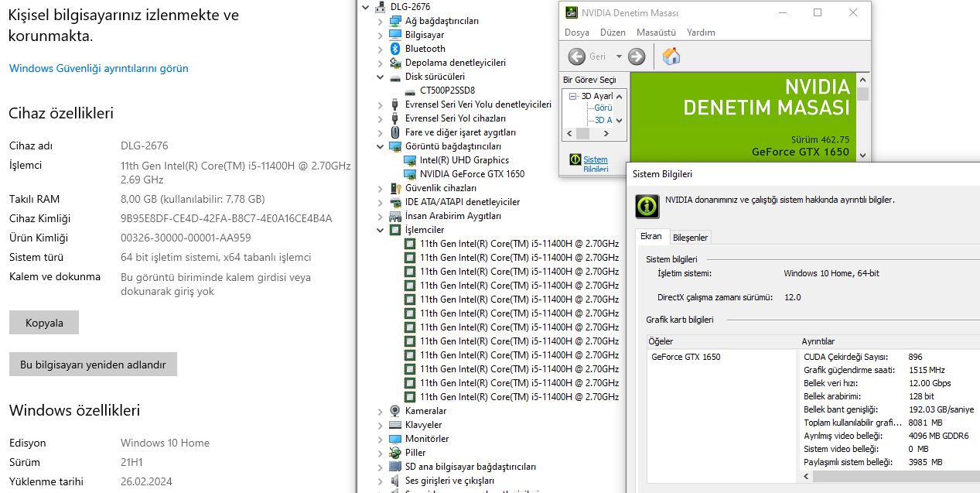Select GeForce GTX 1650 in the Öğeler list
Image resolution: width=980 pixels, height=493 pixels.
tap(685, 357)
